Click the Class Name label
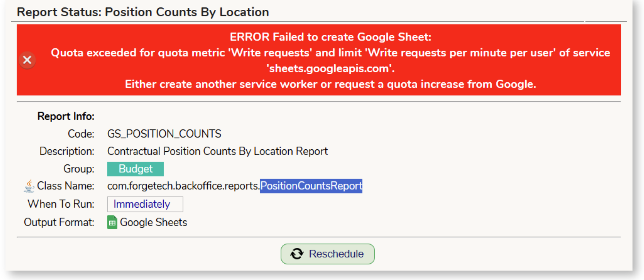This screenshot has width=644, height=280. click(x=66, y=186)
